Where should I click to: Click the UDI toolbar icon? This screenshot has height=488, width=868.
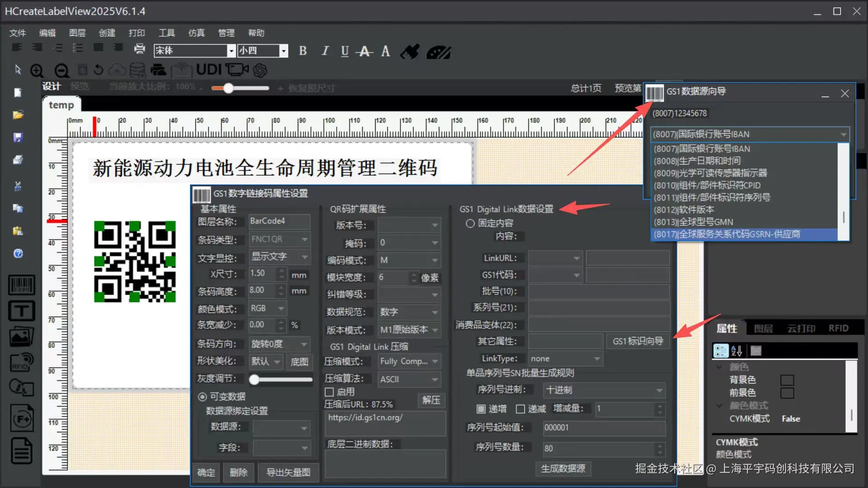point(209,70)
